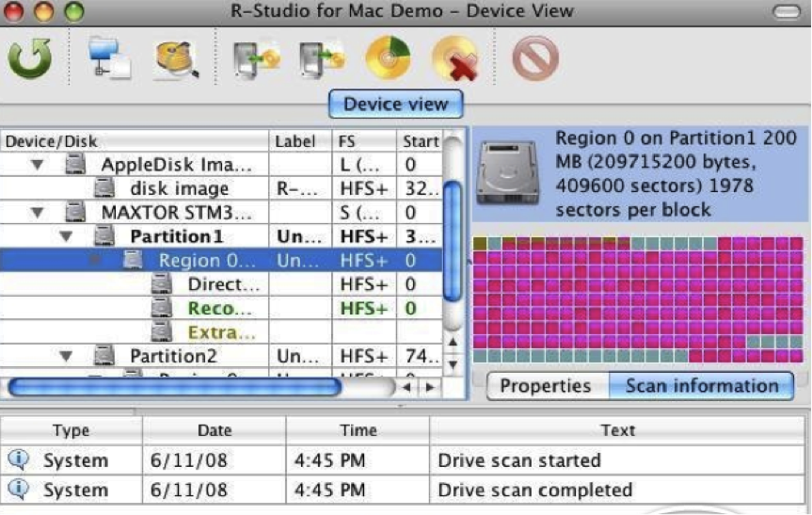Switch to the Properties tab
Screen dimensions: 812x515
545,386
